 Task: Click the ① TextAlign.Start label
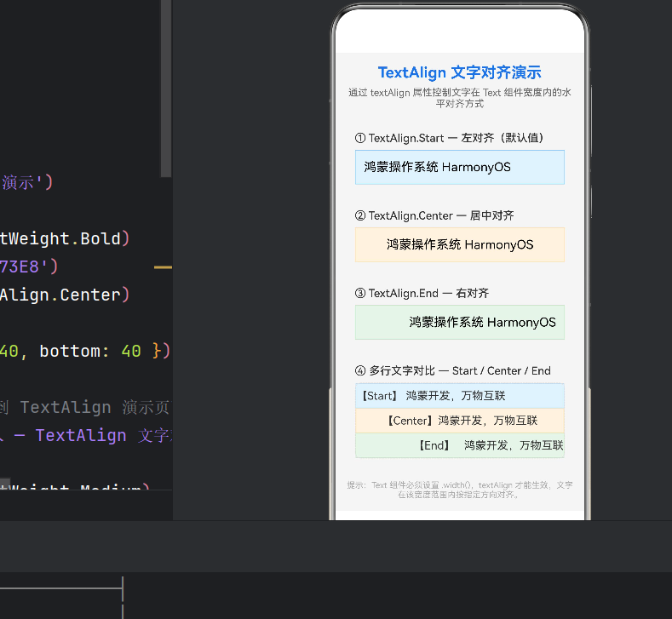click(x=449, y=138)
